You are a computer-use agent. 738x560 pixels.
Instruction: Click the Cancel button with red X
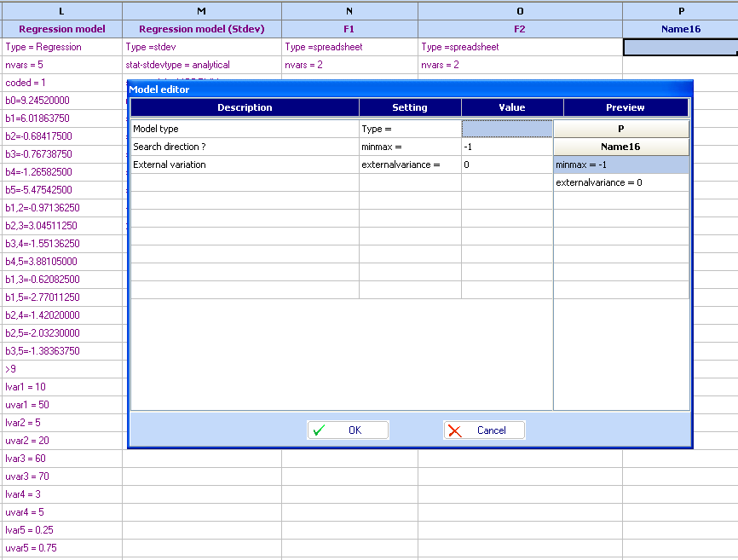point(484,430)
